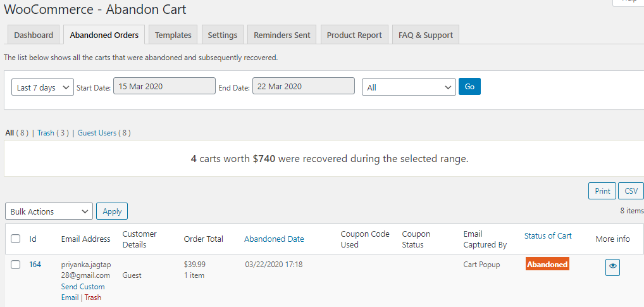The width and height of the screenshot is (644, 307).
Task: Click the blue Go button
Action: tap(469, 87)
